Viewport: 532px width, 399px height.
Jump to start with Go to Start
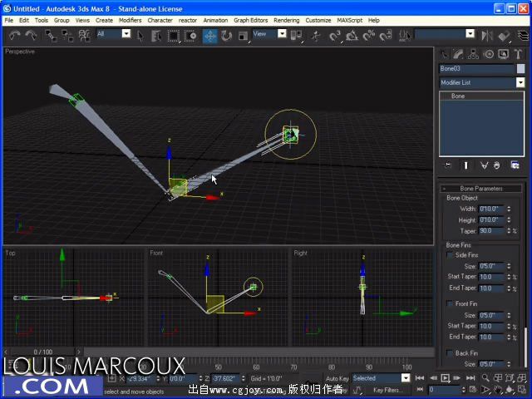click(x=420, y=377)
